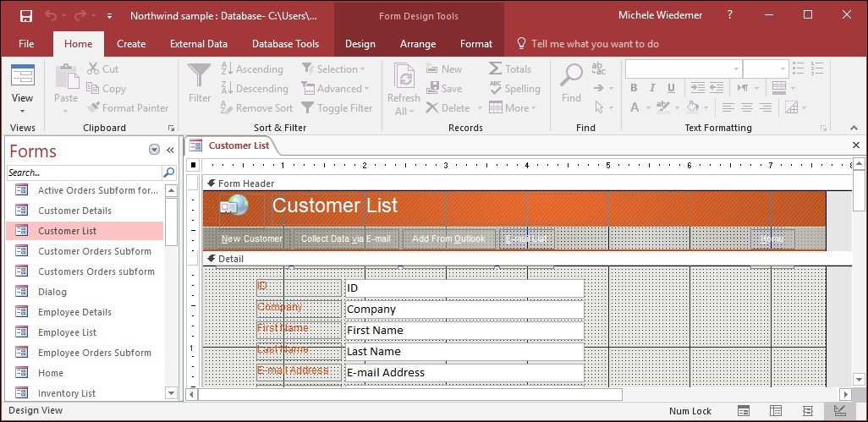Click the Copy command
Screen dimensions: 868x422
pyautogui.click(x=107, y=89)
